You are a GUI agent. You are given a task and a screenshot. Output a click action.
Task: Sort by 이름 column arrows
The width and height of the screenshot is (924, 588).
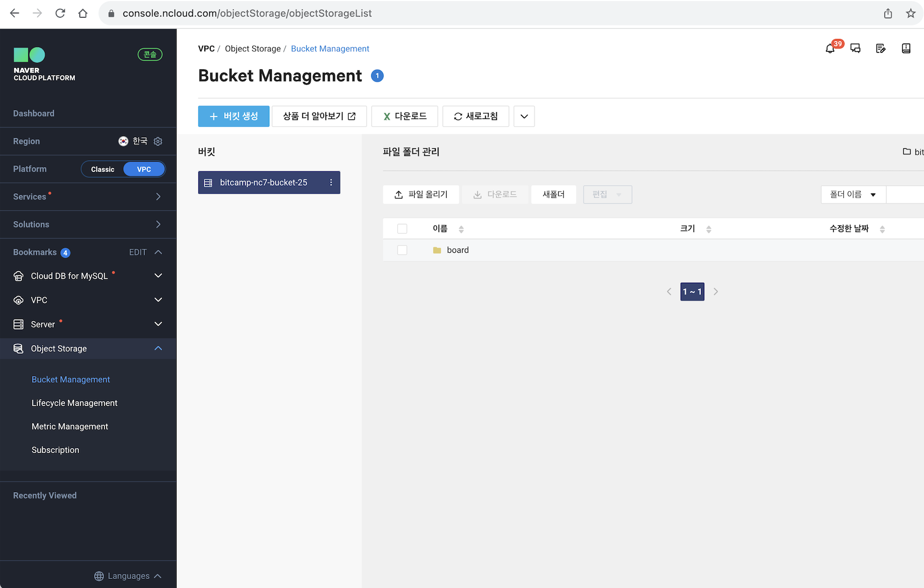point(461,229)
